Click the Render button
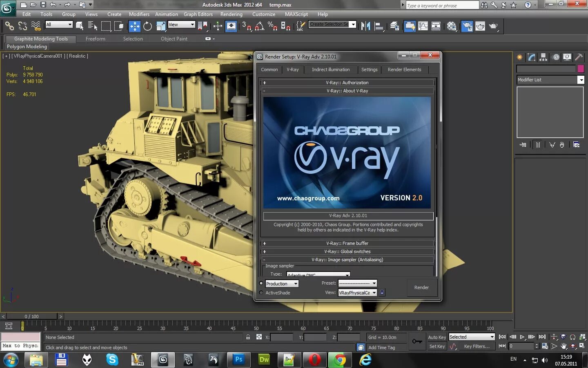This screenshot has height=368, width=588. (x=421, y=287)
